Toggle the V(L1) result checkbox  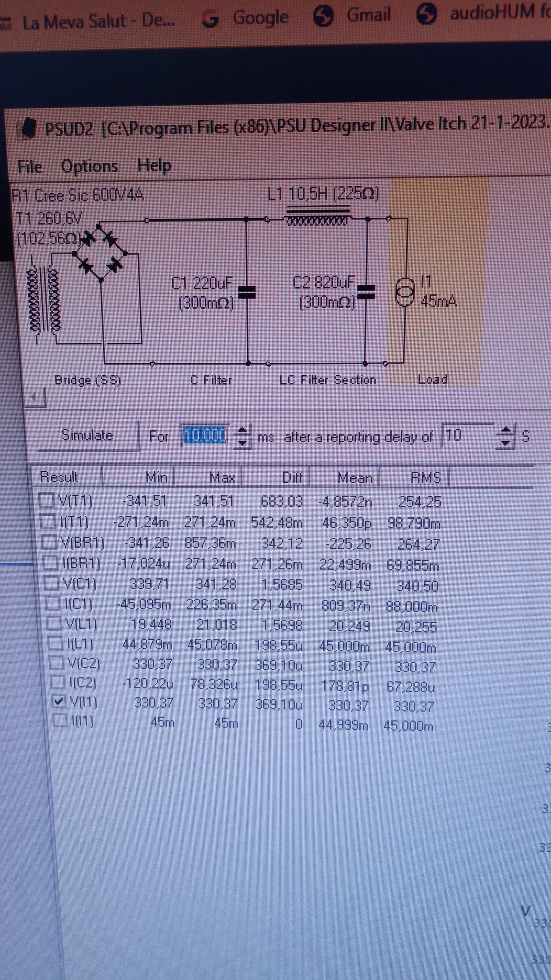pyautogui.click(x=55, y=624)
